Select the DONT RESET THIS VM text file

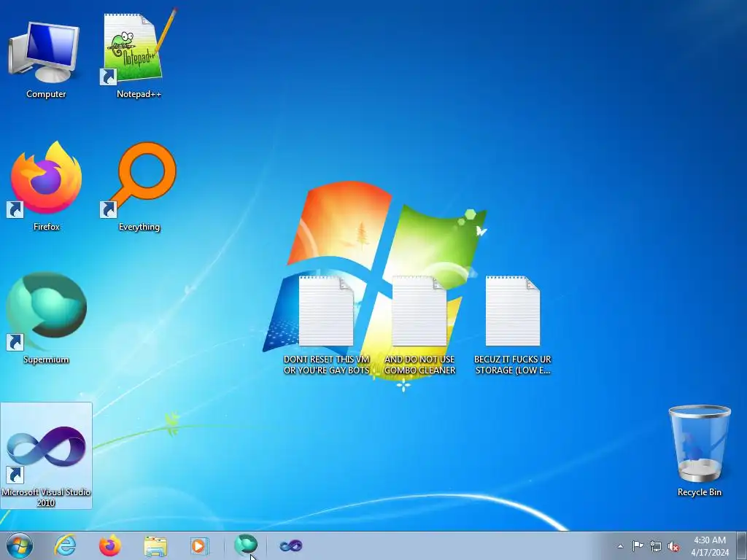click(326, 326)
